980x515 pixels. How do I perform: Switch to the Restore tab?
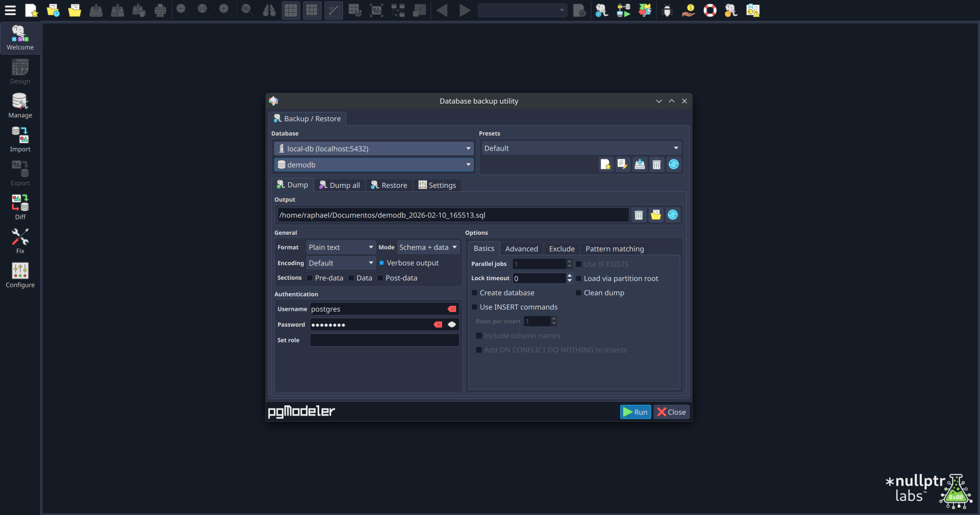(389, 185)
